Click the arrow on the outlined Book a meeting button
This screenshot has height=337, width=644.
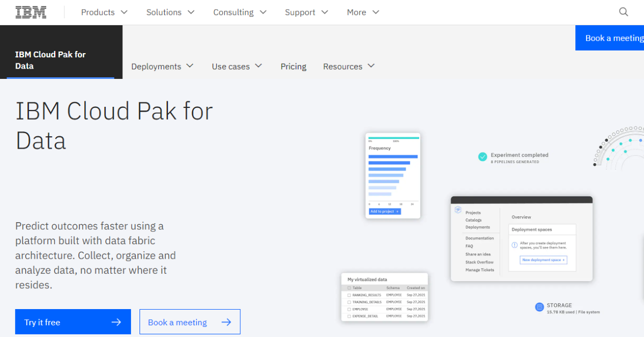point(226,322)
